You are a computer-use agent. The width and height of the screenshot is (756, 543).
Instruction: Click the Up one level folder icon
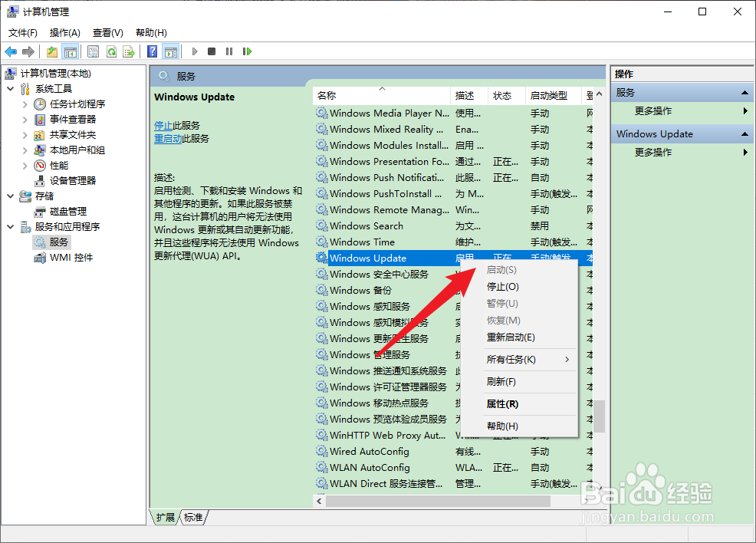click(52, 51)
